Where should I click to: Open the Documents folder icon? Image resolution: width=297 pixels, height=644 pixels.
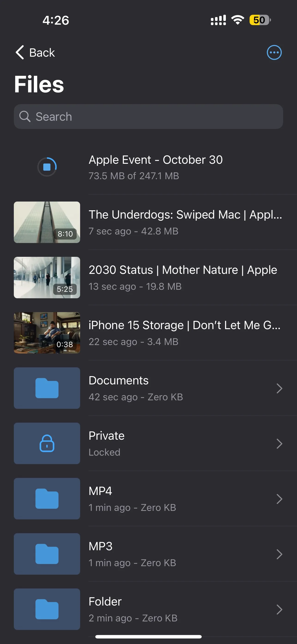click(47, 388)
